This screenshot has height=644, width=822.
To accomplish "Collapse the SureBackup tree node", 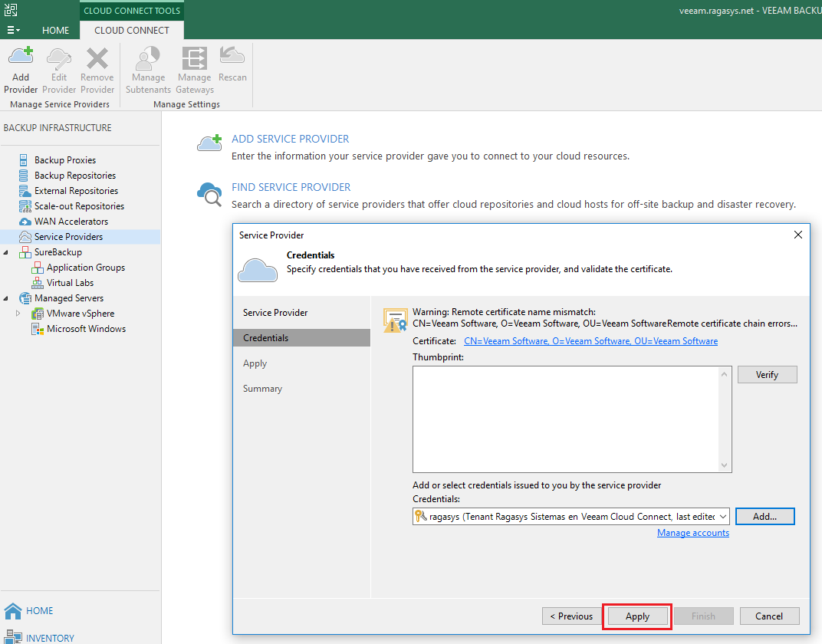I will click(6, 251).
